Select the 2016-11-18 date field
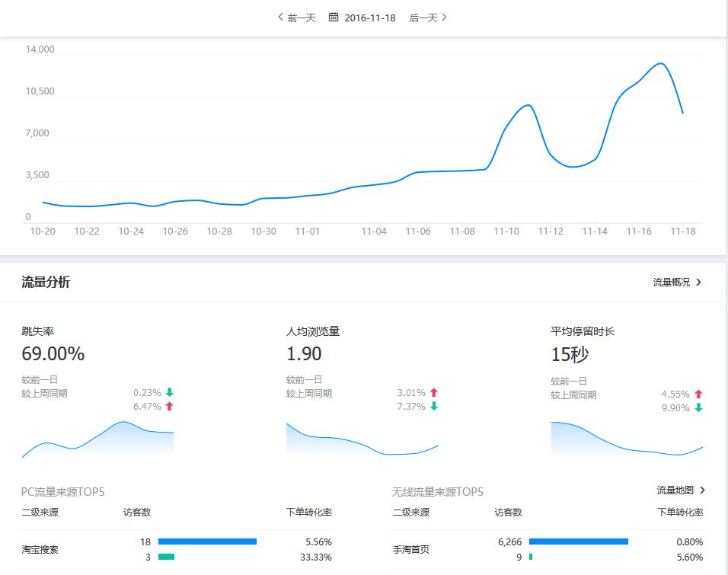 pos(369,18)
